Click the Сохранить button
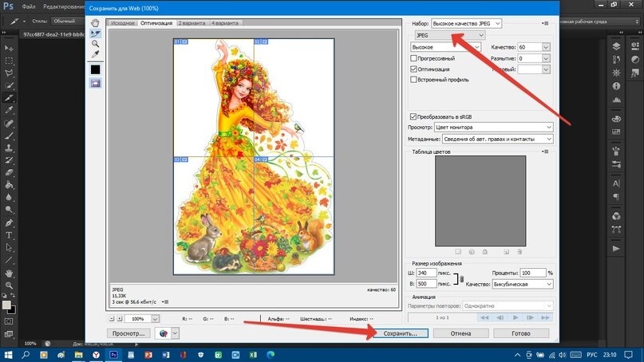644x362 pixels. coord(401,333)
